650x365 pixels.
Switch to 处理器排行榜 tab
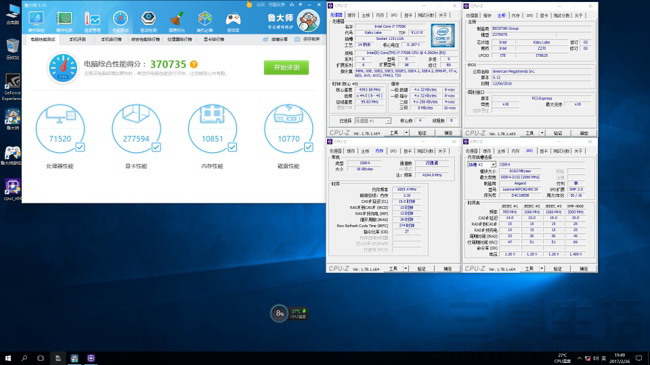click(180, 39)
